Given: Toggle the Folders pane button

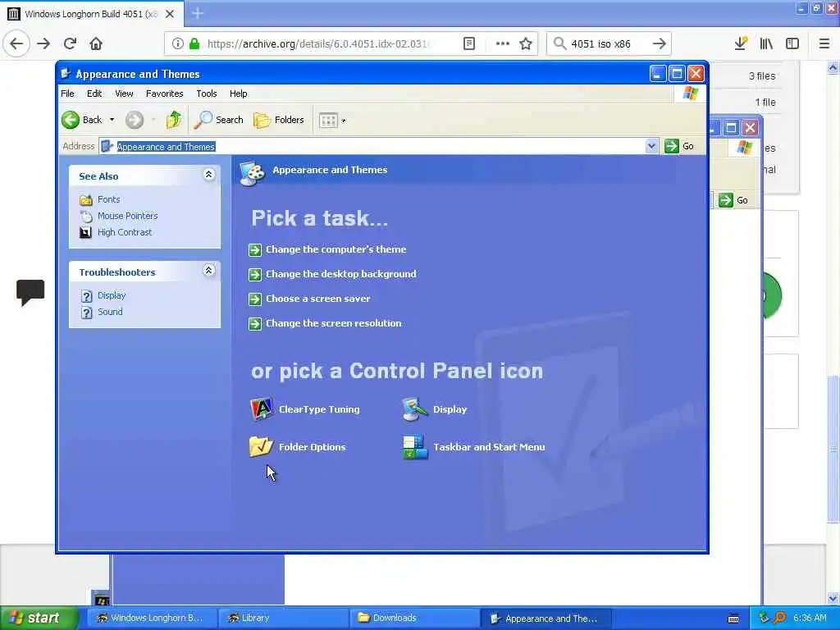Looking at the screenshot, I should [279, 120].
